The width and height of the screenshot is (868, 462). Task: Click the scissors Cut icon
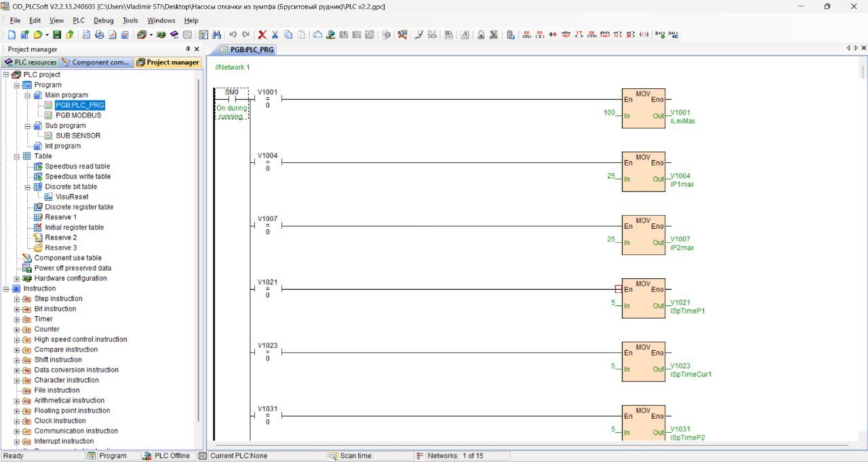pos(275,35)
